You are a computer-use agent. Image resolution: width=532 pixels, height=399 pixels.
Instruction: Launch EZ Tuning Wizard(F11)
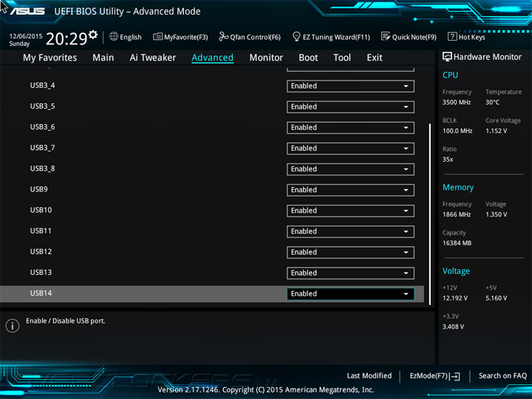(331, 37)
